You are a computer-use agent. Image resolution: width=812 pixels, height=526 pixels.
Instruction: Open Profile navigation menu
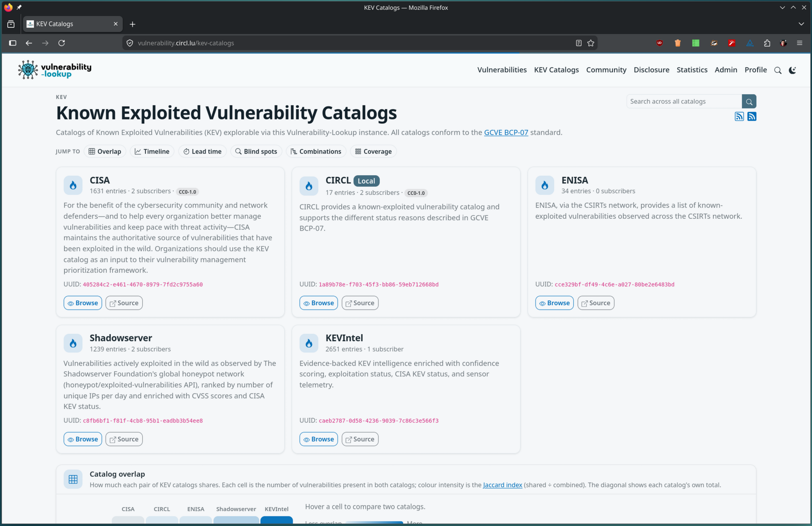pyautogui.click(x=755, y=70)
